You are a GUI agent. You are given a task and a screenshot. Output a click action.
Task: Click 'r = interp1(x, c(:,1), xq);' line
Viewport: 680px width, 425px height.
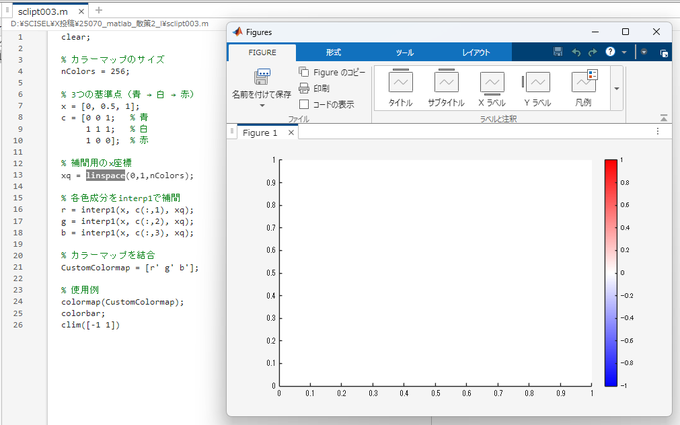[127, 210]
